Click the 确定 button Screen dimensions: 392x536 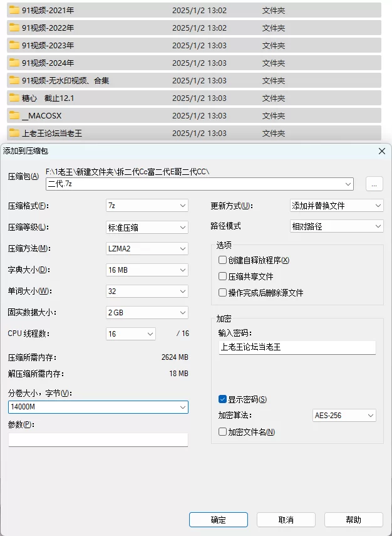click(x=219, y=520)
